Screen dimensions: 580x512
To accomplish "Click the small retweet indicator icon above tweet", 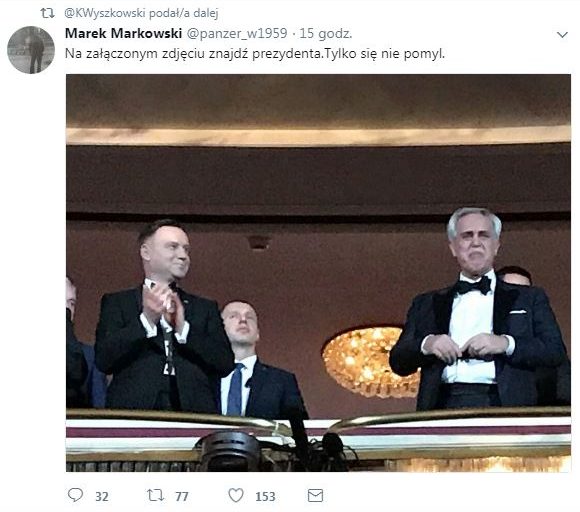I will (x=47, y=14).
